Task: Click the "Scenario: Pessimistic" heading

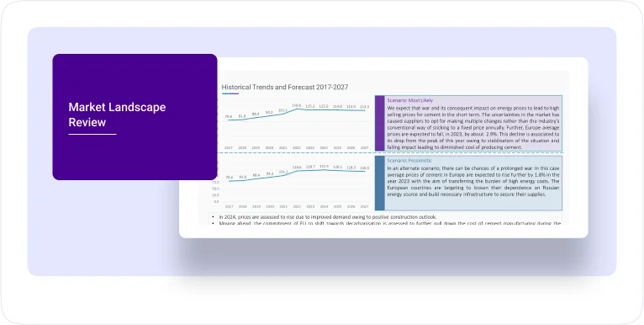Action: click(409, 161)
